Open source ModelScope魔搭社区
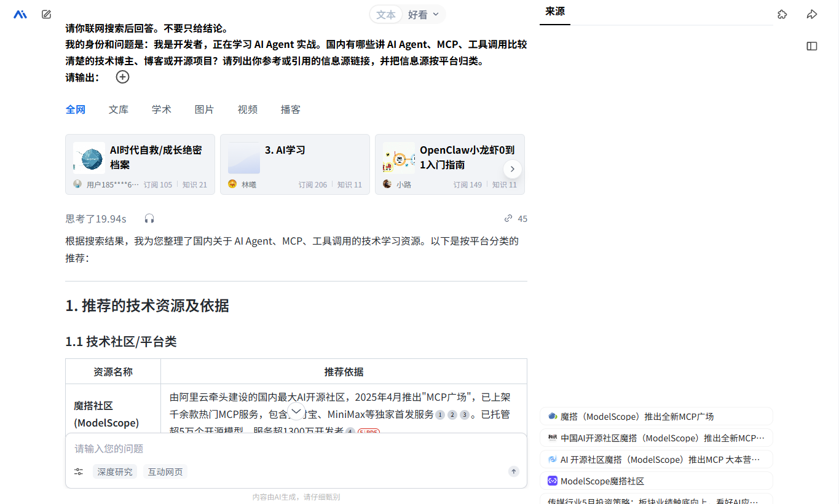 pos(656,481)
